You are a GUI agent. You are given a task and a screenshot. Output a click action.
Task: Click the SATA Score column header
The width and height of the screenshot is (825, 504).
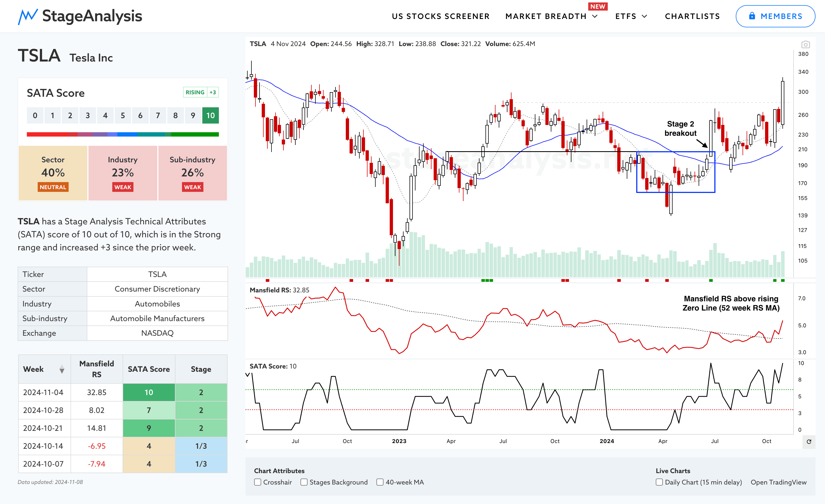pos(149,369)
